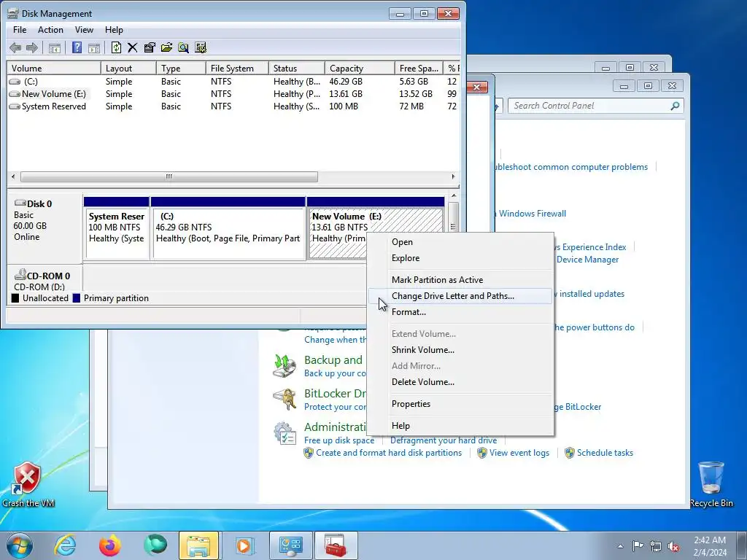The image size is (747, 560).
Task: Select Shrink Volume... in the context menu
Action: tap(461, 350)
